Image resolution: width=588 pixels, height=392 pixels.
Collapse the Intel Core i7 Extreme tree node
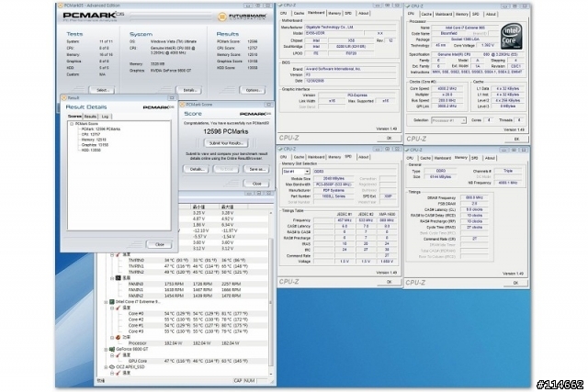(107, 302)
